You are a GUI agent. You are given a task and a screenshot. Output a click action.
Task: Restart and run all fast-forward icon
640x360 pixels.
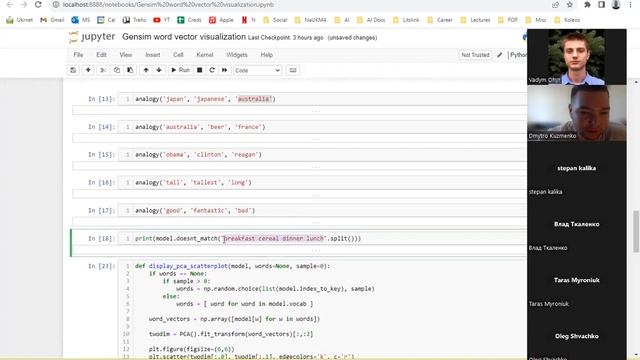tap(224, 70)
